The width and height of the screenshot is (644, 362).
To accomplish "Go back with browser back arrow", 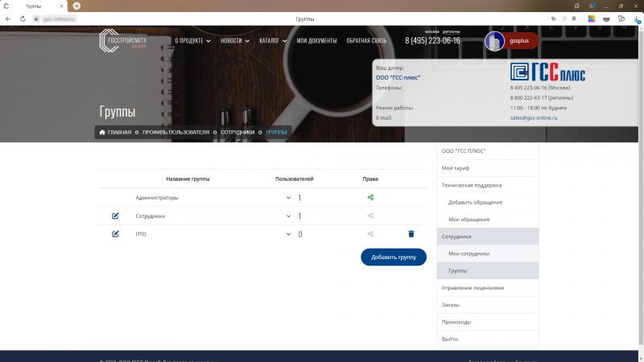I will click(x=8, y=19).
